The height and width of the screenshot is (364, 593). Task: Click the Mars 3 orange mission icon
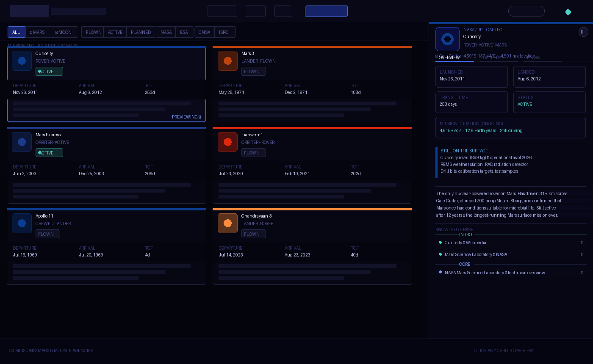pos(227,61)
